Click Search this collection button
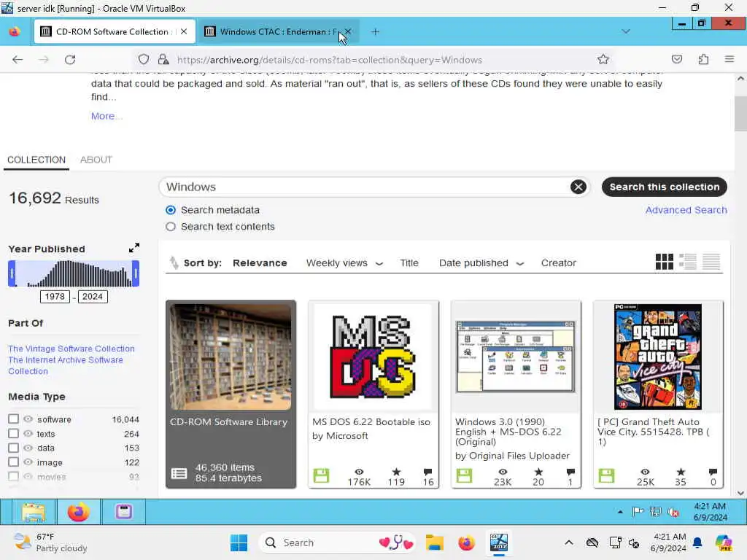 click(664, 187)
